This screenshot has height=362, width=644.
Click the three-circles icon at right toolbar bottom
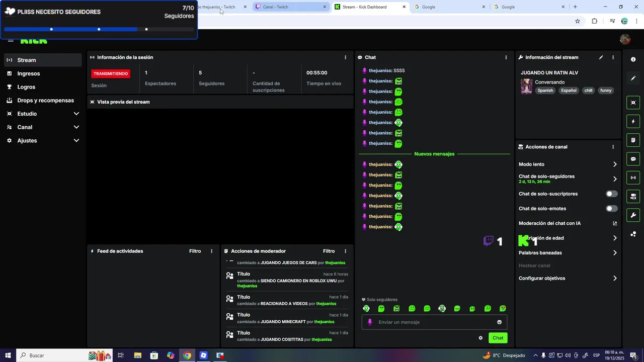pyautogui.click(x=633, y=234)
